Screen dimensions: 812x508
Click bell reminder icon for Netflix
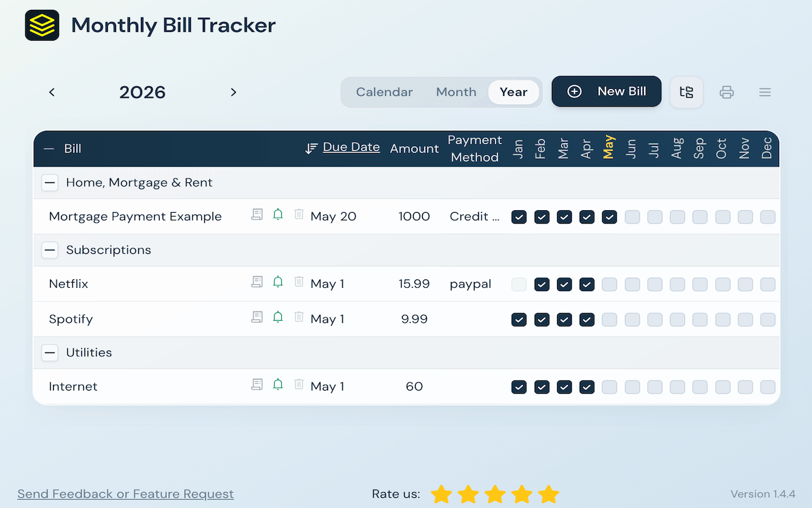278,282
